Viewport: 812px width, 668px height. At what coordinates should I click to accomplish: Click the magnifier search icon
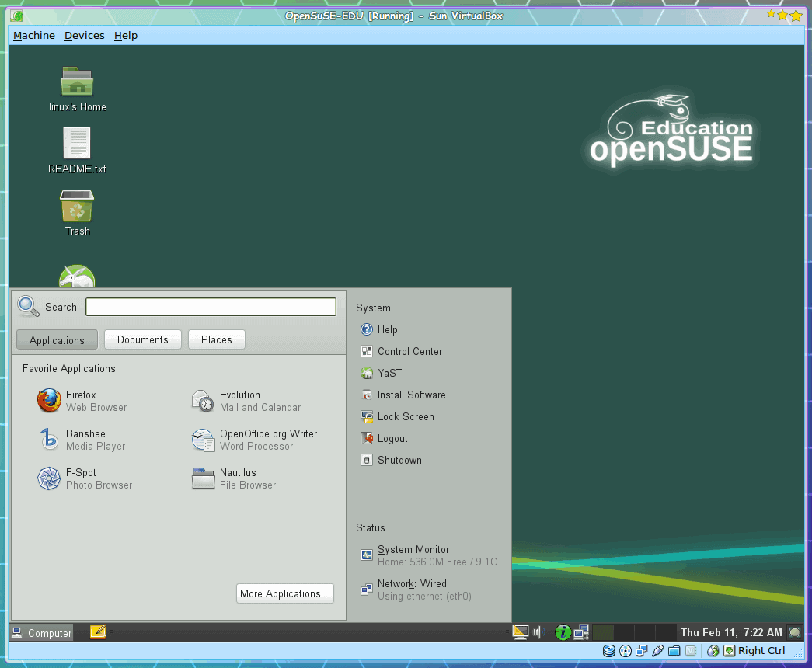tap(28, 307)
